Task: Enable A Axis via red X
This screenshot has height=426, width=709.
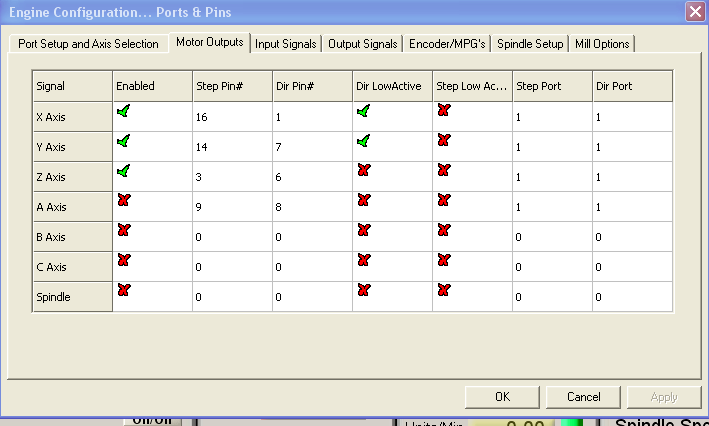Action: click(x=124, y=201)
